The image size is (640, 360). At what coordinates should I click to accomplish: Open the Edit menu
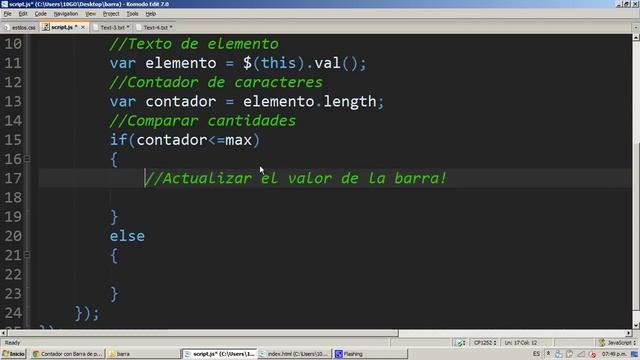click(23, 14)
